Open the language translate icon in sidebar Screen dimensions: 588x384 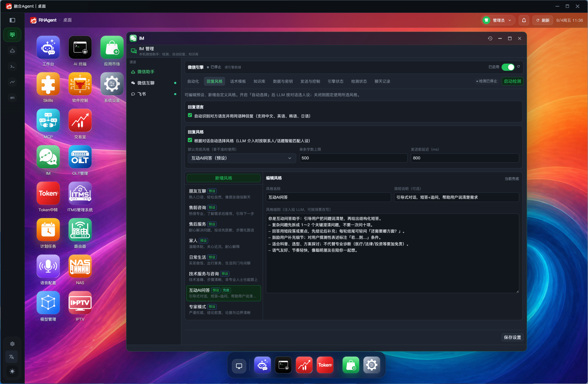pyautogui.click(x=12, y=357)
